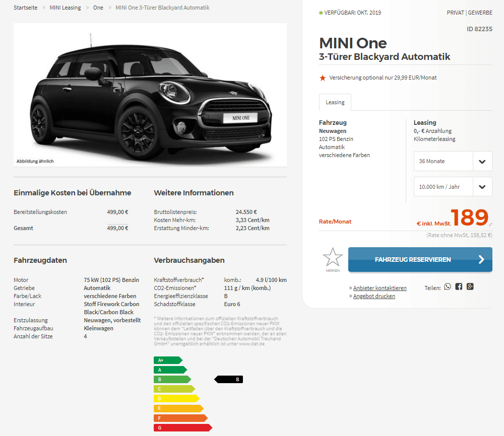This screenshot has width=504, height=436.
Task: Click the Kilometerleasing text
Action: coord(434,139)
